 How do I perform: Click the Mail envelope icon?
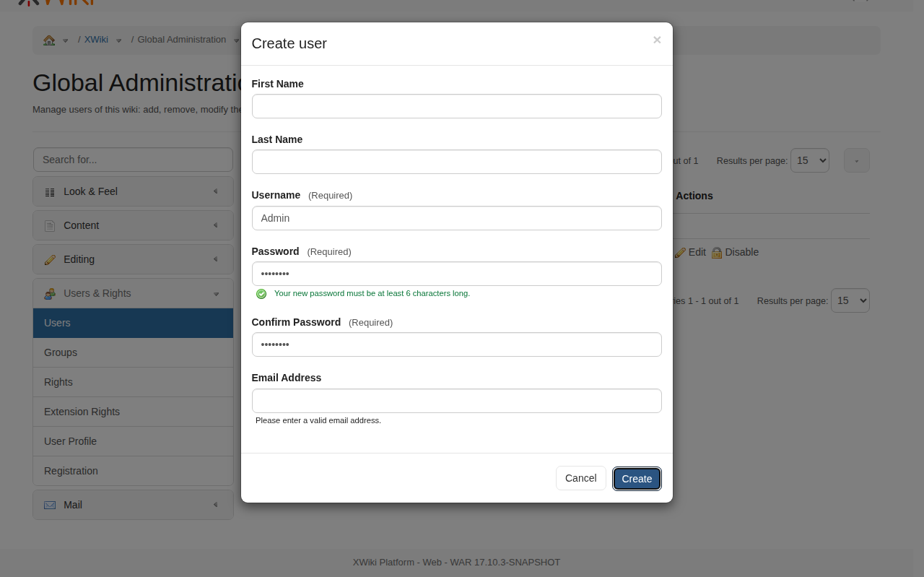50,506
